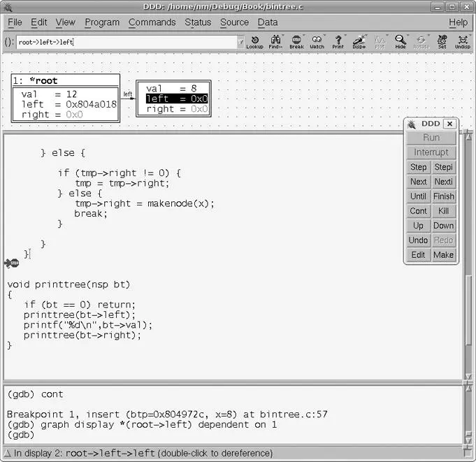This screenshot has height=462, width=476.
Task: Click the Hide magnifier icon
Action: coord(400,42)
